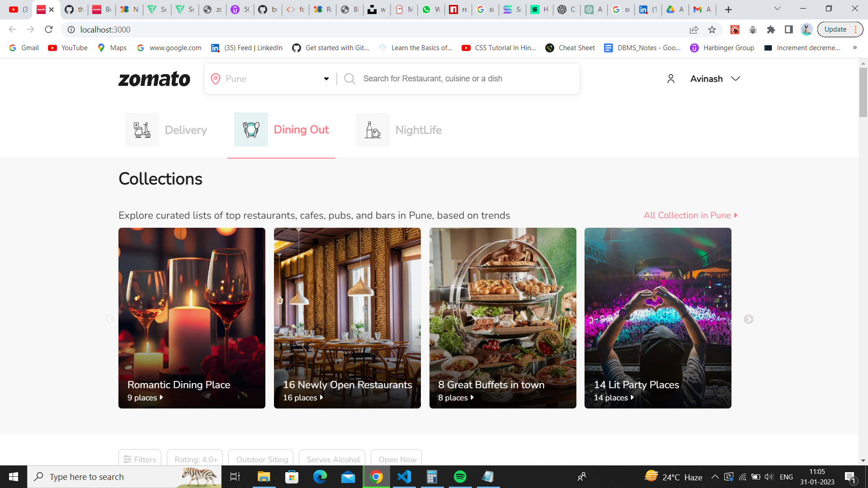Switch to the Delivery tab

click(x=185, y=130)
